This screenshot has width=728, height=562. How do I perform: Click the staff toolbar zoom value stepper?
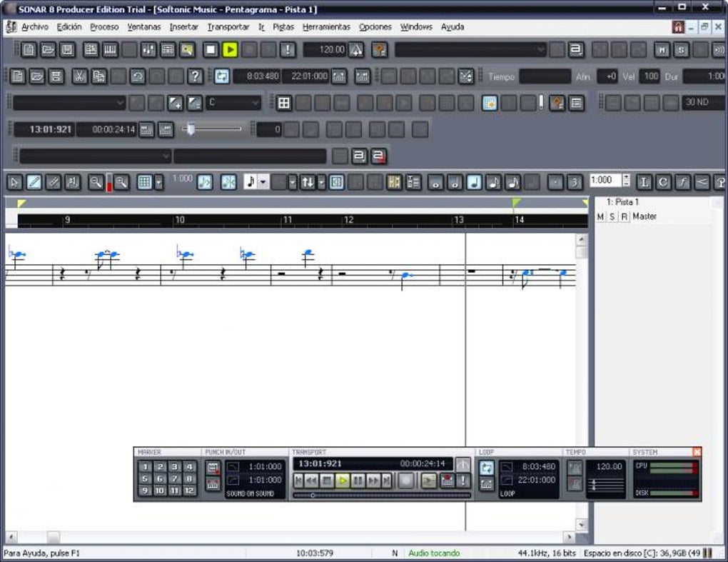[x=627, y=180]
